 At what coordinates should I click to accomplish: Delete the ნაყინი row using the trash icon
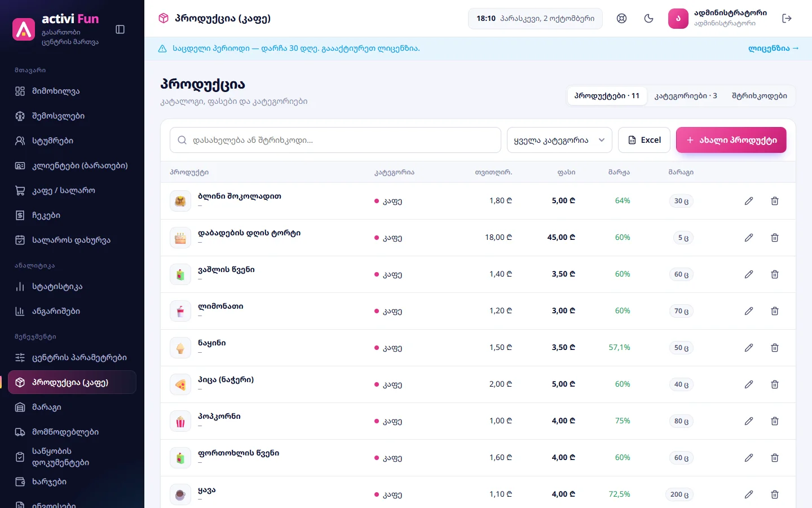point(775,348)
